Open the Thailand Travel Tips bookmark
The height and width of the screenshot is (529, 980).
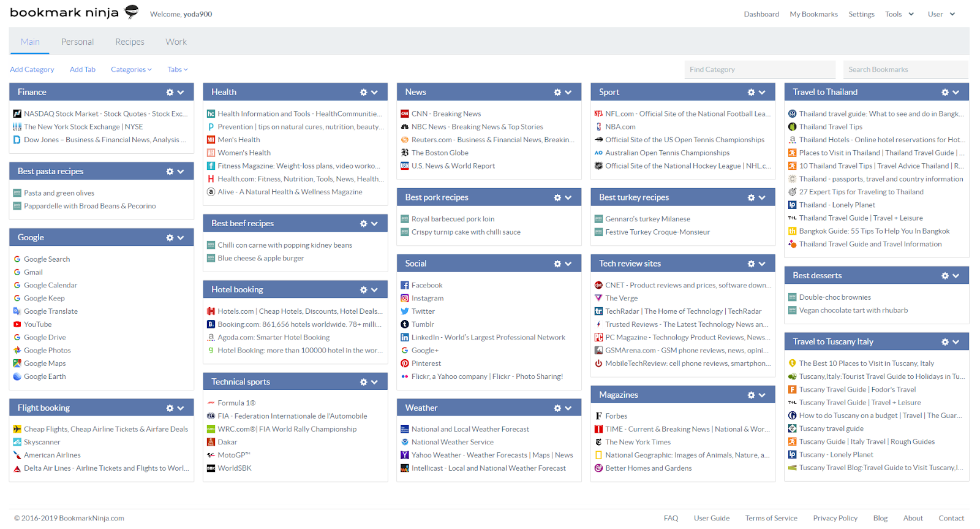831,127
